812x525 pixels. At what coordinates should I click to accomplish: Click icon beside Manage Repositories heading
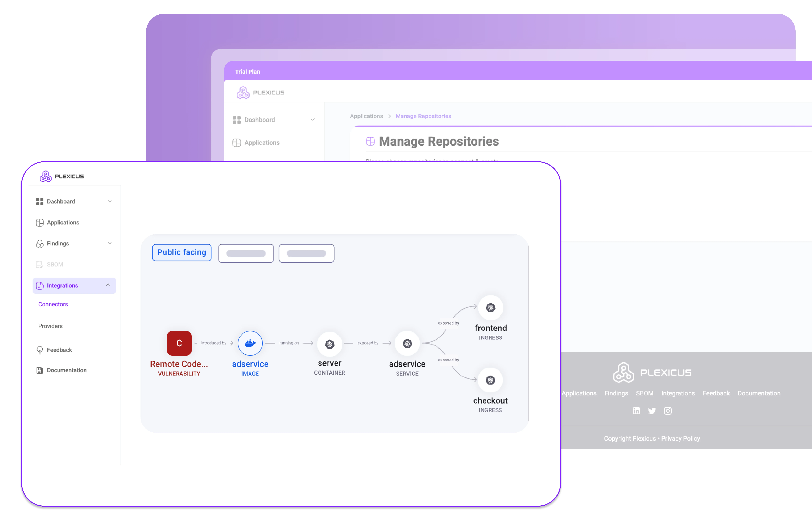point(370,141)
